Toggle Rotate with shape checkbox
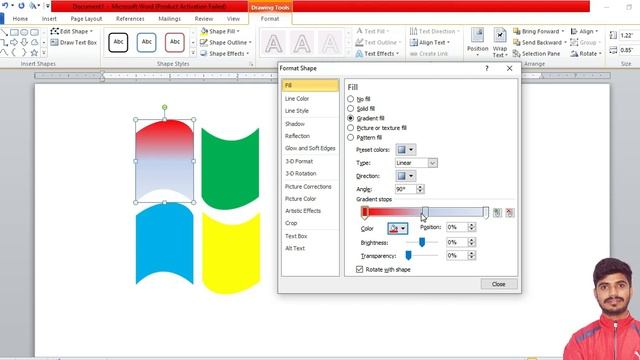The height and width of the screenshot is (360, 640). [359, 269]
